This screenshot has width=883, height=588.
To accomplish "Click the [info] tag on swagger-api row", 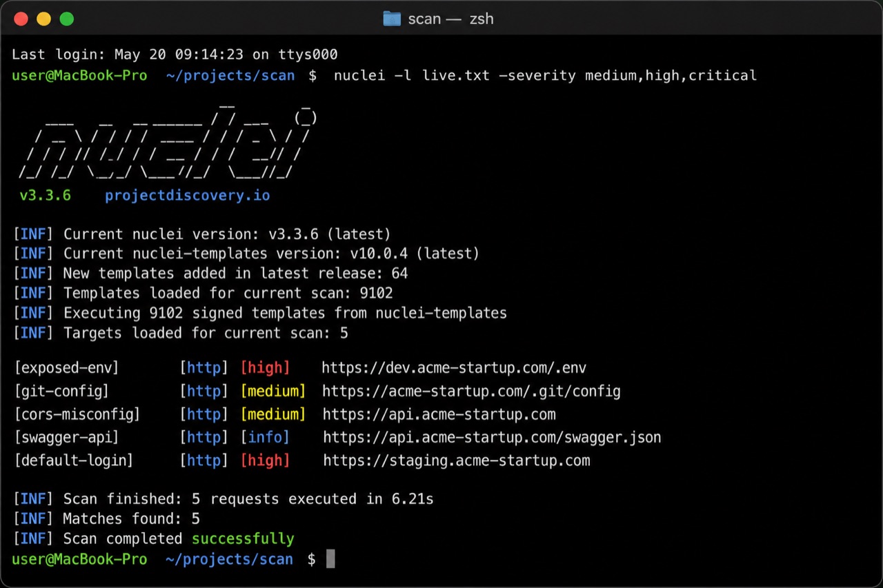I will tap(265, 438).
